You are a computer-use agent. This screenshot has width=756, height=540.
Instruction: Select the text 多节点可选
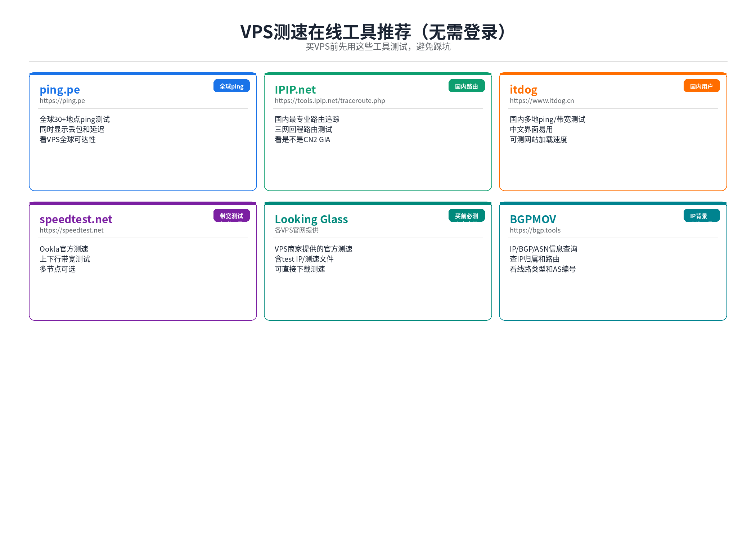58,269
